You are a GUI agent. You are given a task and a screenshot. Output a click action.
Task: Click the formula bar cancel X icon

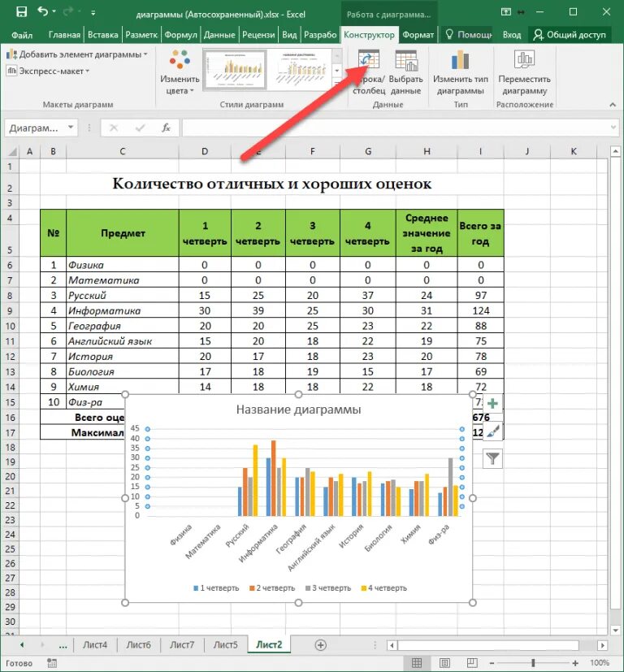(x=114, y=128)
